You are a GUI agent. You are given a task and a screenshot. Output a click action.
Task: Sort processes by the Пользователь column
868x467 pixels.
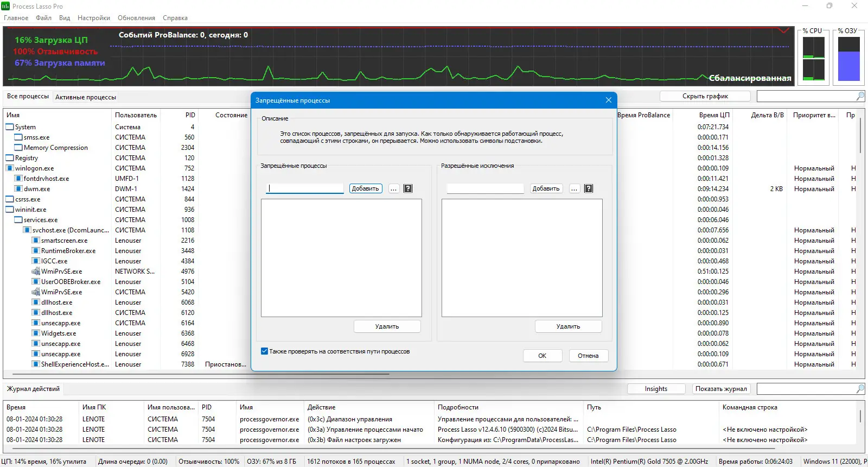[136, 115]
